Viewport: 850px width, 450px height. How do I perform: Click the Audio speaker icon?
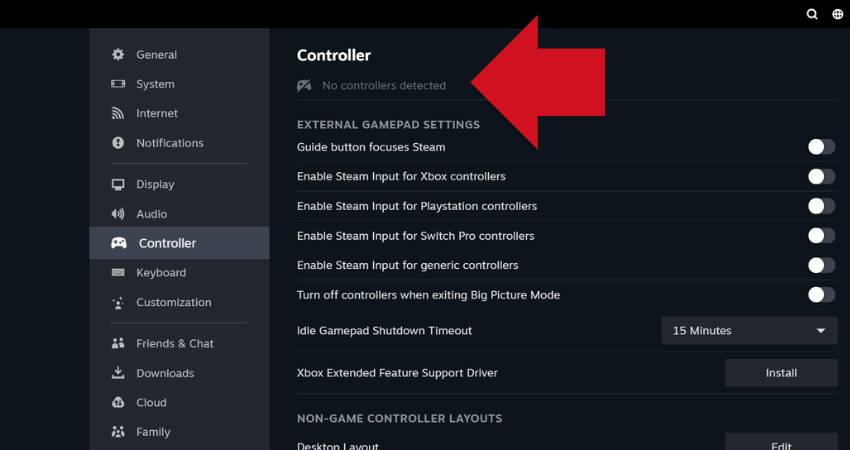(118, 214)
